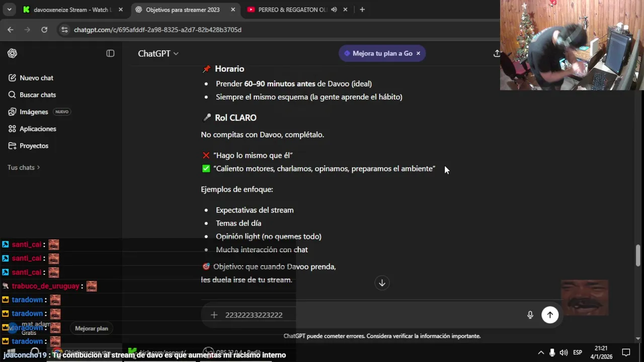This screenshot has height=362, width=644.
Task: Select the Objetivos para streamer 2023 tab
Action: (x=185, y=10)
